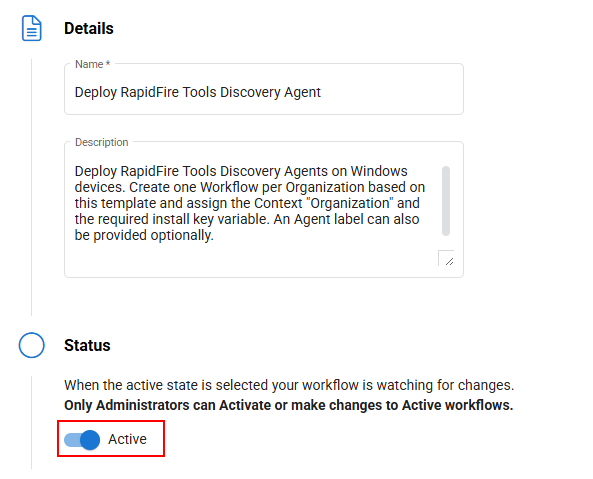Viewport: 593px width, 479px height.
Task: Click the Description box scrollbar thumb
Action: (446, 201)
